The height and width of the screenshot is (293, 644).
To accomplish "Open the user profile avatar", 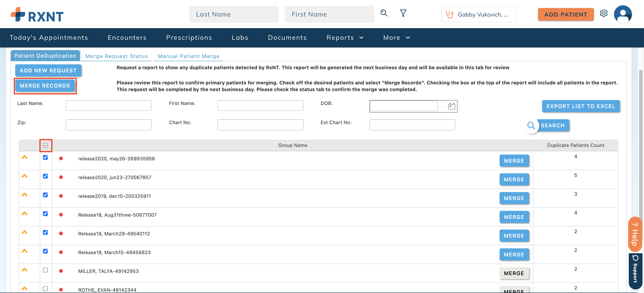I will pyautogui.click(x=623, y=14).
